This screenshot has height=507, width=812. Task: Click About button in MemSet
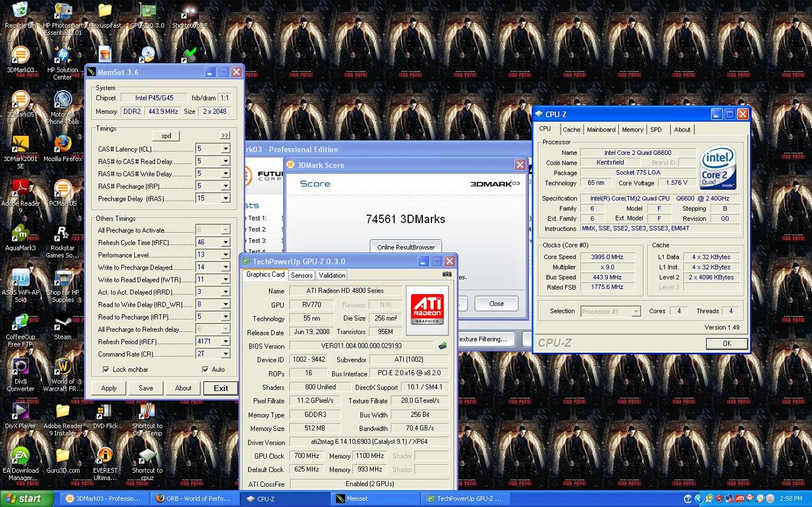pyautogui.click(x=183, y=388)
